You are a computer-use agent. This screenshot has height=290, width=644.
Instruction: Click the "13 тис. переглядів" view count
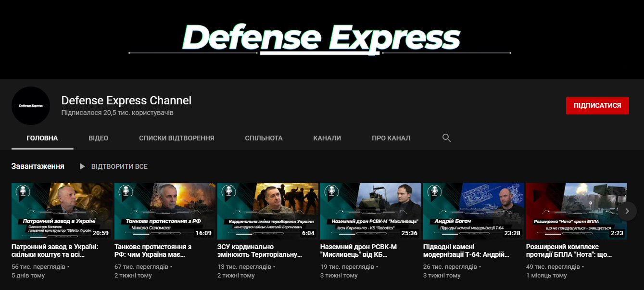(244, 266)
